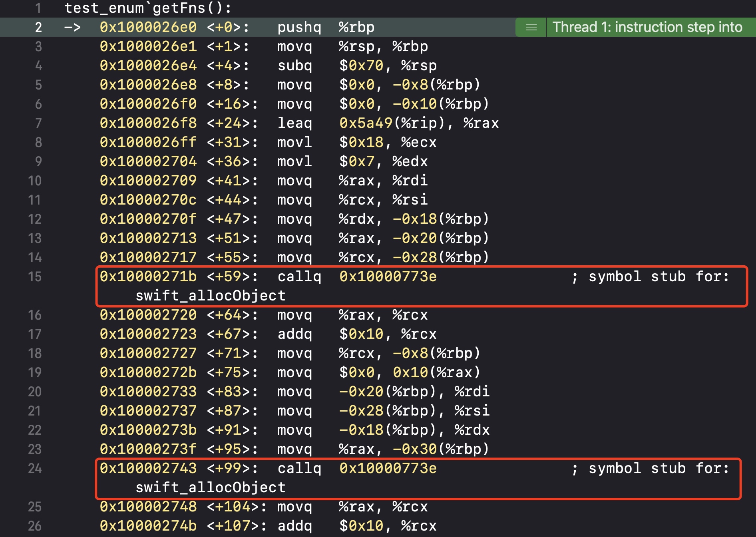Click gutter line number 24
The width and height of the screenshot is (756, 537).
(35, 468)
